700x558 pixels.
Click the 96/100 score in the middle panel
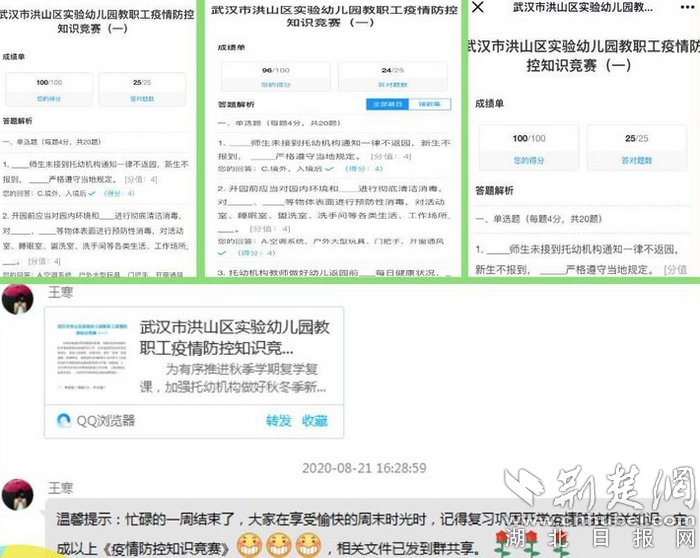[x=275, y=70]
